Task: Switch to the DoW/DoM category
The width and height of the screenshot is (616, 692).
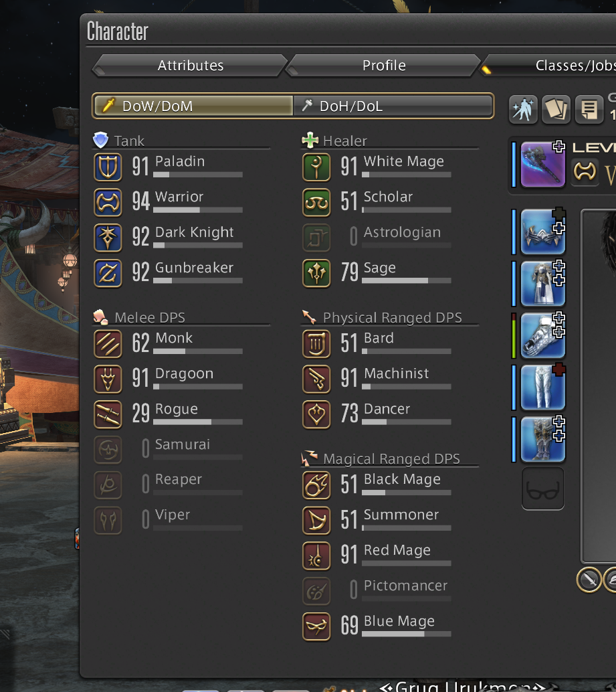Action: click(x=193, y=106)
